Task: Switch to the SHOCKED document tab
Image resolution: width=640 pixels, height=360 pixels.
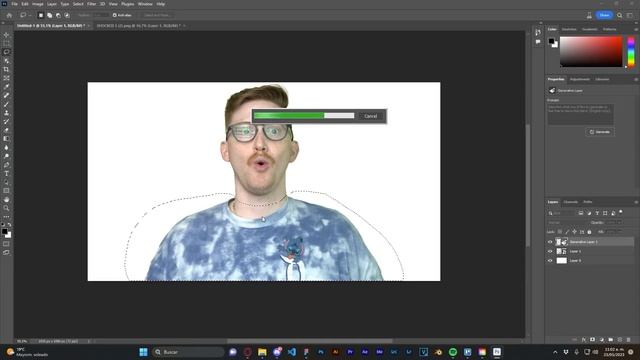Action: pos(139,26)
